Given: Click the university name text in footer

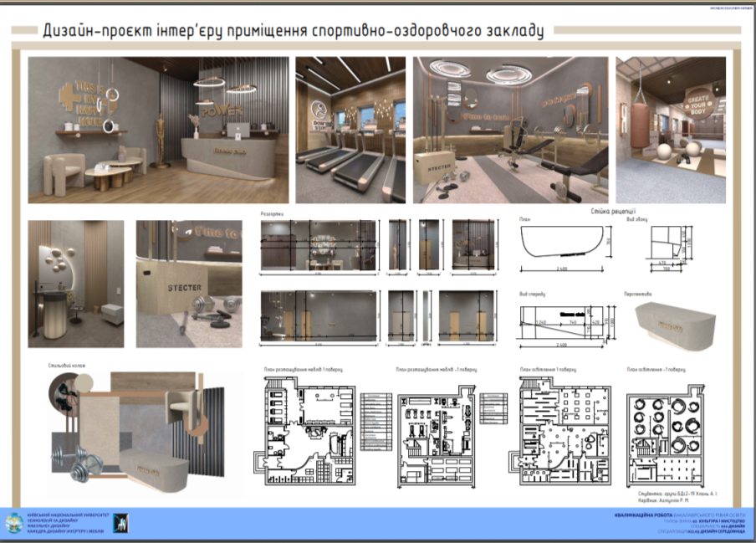Looking at the screenshot, I should (69, 515).
